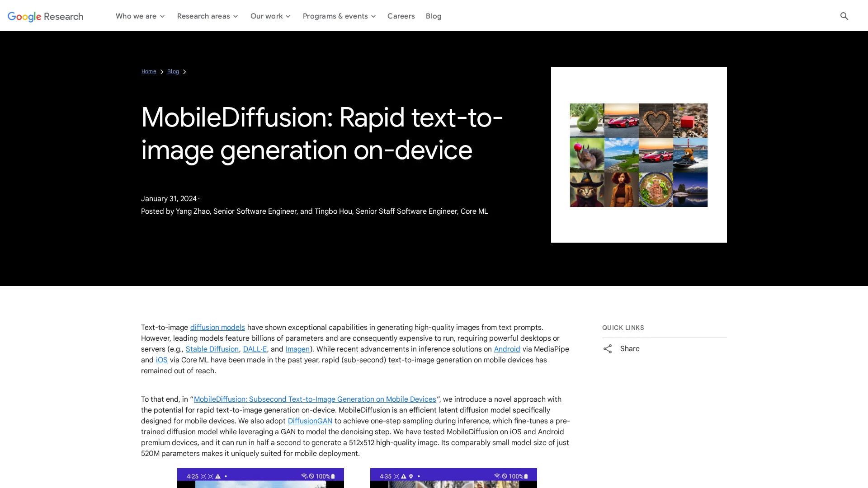
Task: Go to the Careers page
Action: coord(401,16)
